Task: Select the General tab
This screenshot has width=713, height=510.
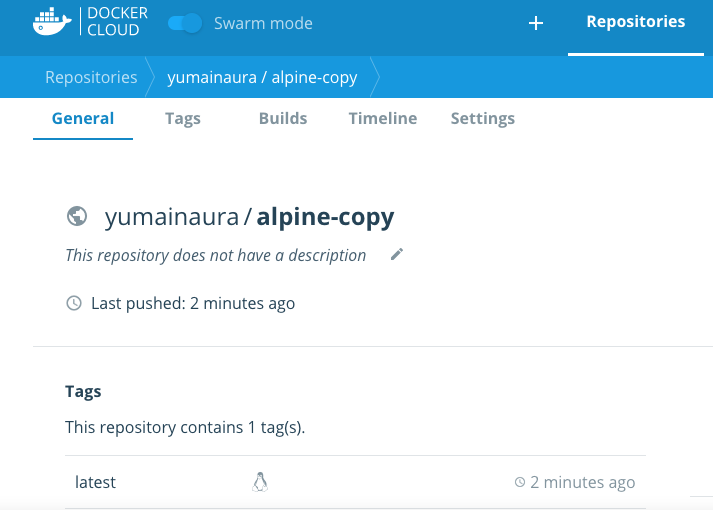Action: point(83,119)
